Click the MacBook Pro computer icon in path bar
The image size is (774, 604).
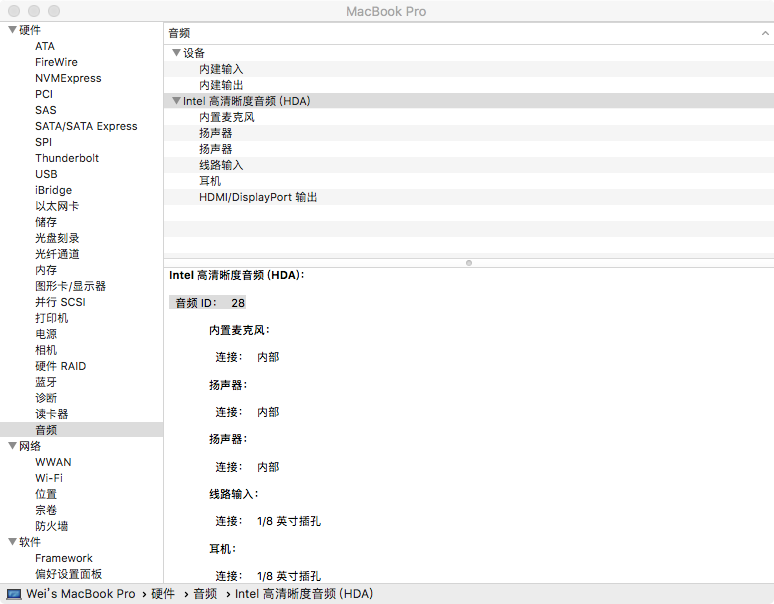(14, 594)
